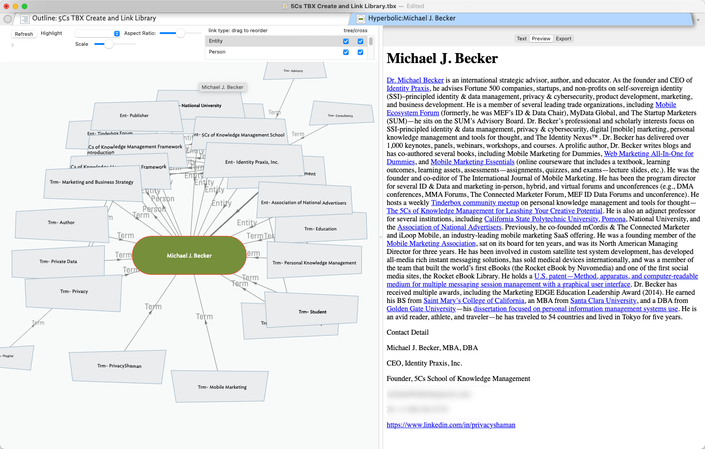Screen dimensions: 705x449
Task: Toggle the Entity cross checkbox
Action: (360, 41)
